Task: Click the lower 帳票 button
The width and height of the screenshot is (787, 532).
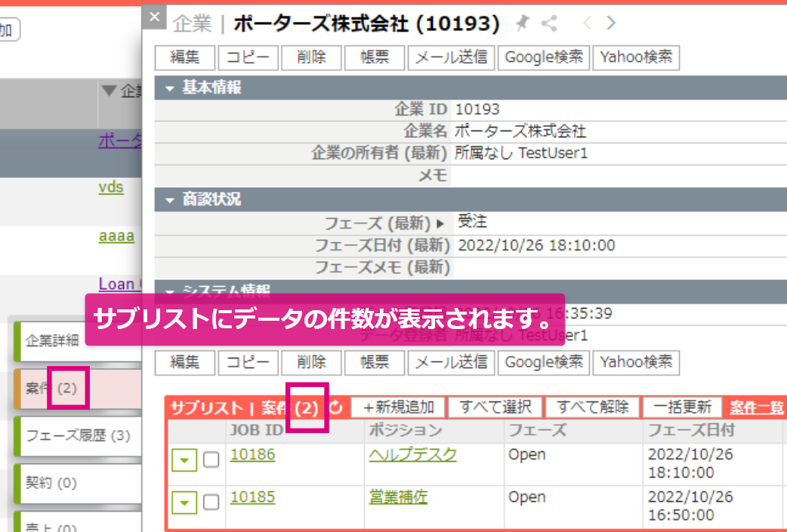Action: 375,362
